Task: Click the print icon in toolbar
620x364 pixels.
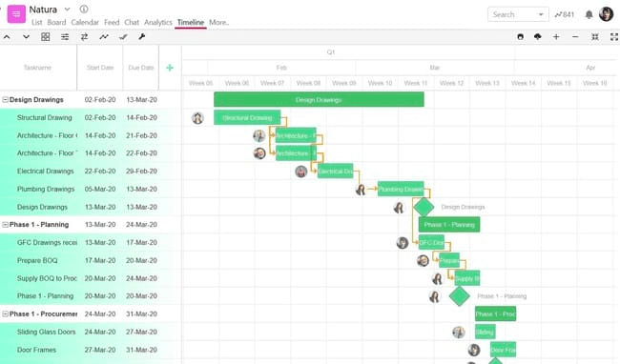Action: coord(521,37)
